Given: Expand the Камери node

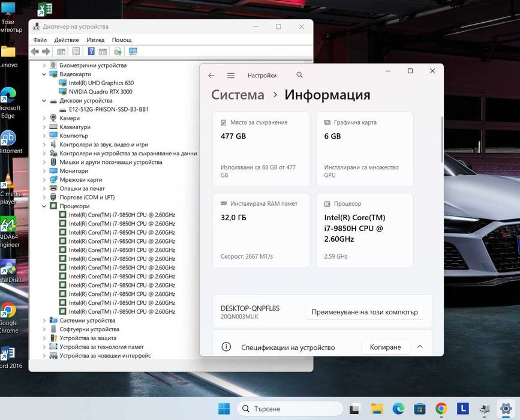Looking at the screenshot, I should [x=44, y=118].
